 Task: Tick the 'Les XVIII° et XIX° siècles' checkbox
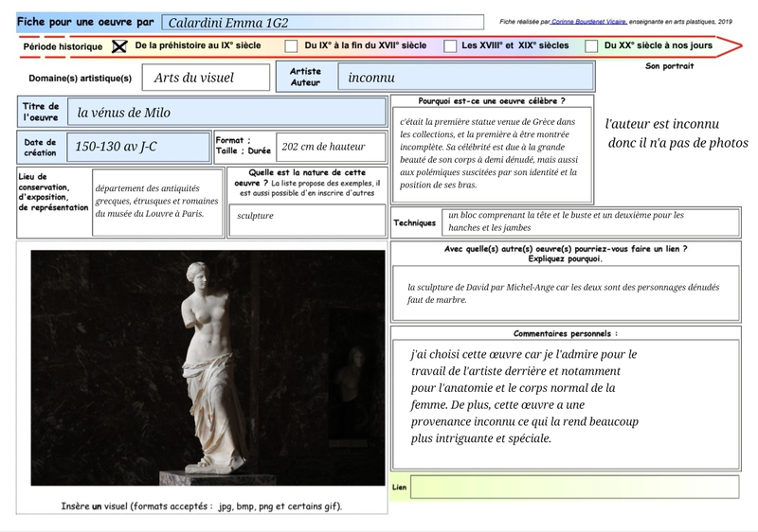(x=452, y=45)
